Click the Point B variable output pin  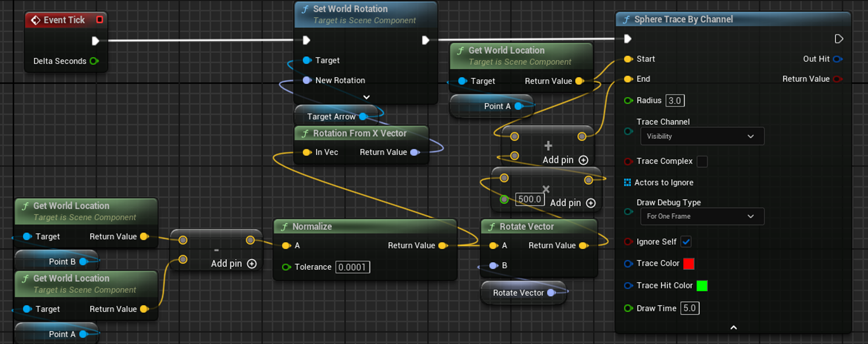[x=83, y=261]
